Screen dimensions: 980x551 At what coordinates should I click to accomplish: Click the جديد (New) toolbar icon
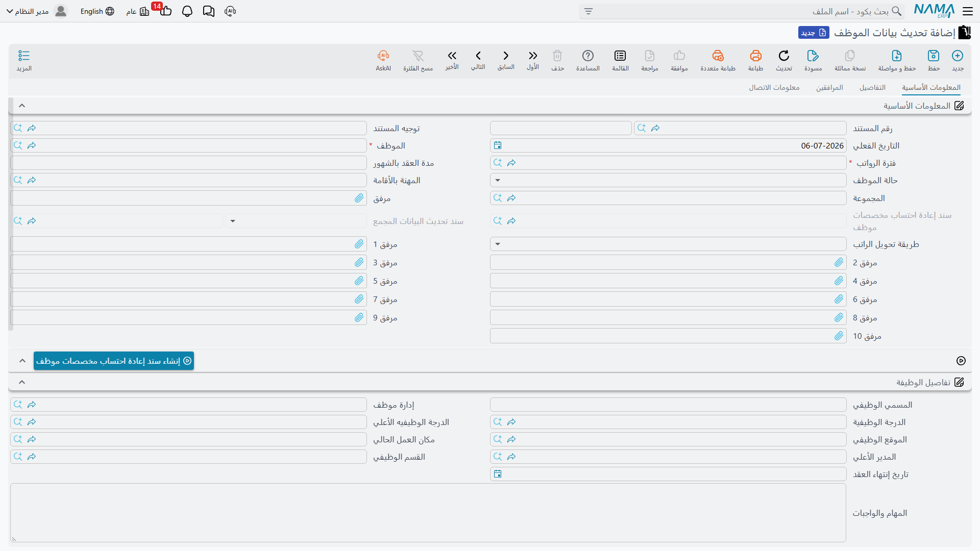pyautogui.click(x=958, y=56)
